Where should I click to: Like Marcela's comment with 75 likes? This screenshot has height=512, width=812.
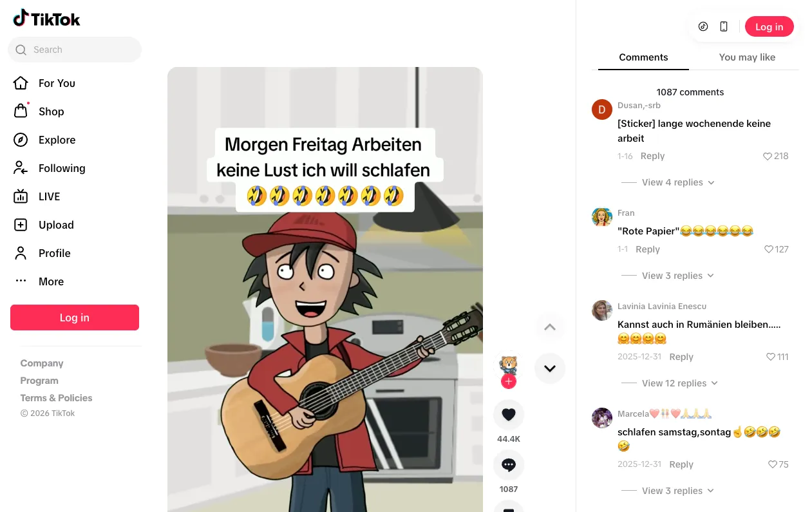point(773,464)
